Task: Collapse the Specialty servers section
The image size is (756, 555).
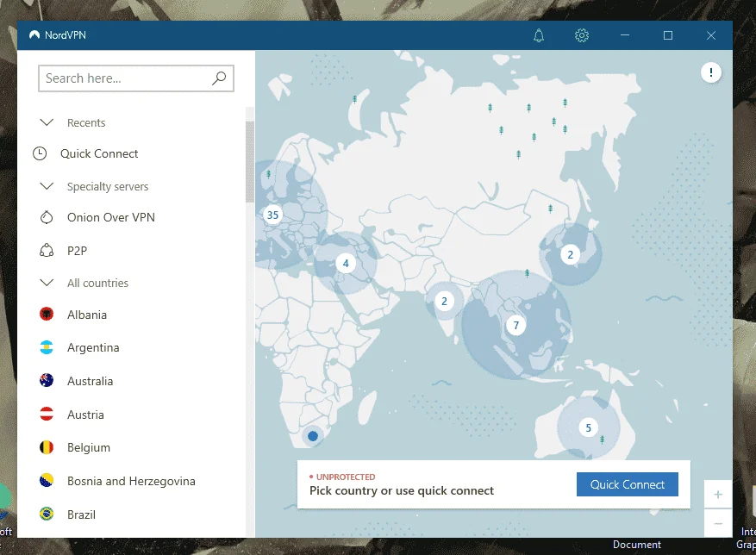Action: [x=47, y=186]
